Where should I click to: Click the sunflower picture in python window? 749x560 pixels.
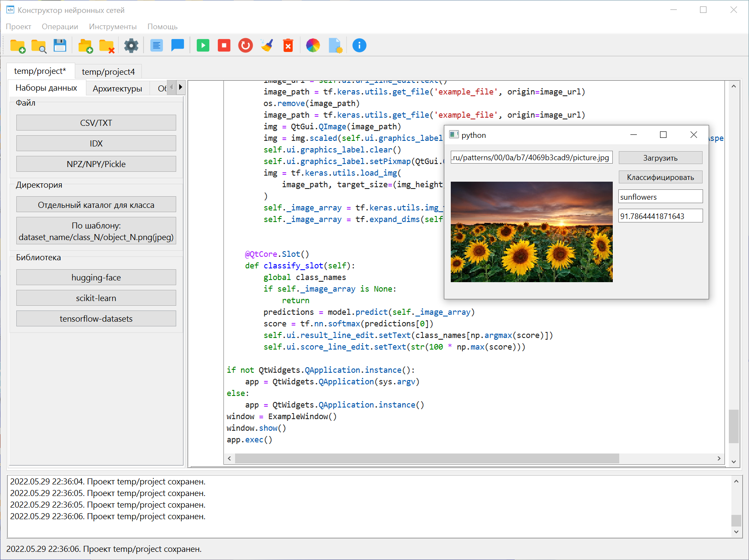[x=532, y=232]
